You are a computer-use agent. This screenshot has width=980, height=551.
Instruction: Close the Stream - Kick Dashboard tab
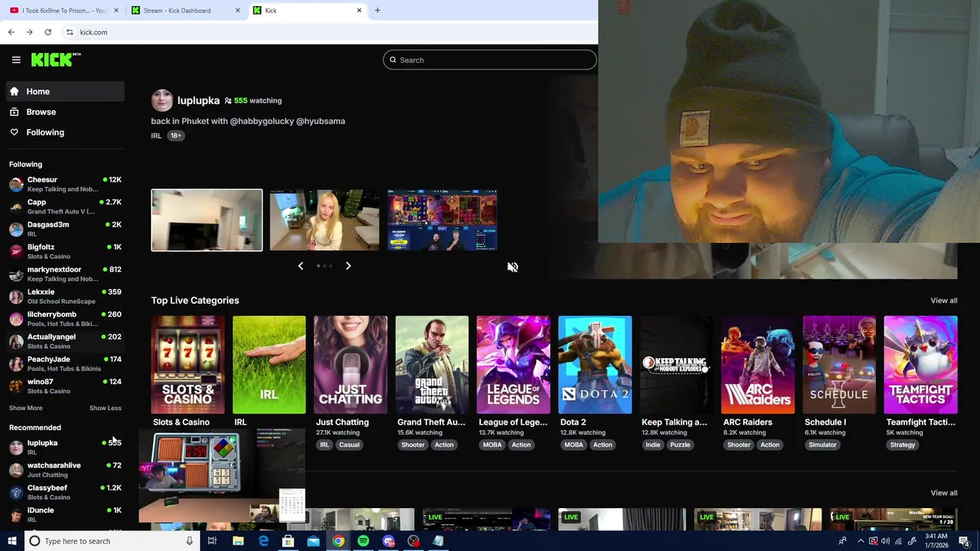pyautogui.click(x=237, y=10)
